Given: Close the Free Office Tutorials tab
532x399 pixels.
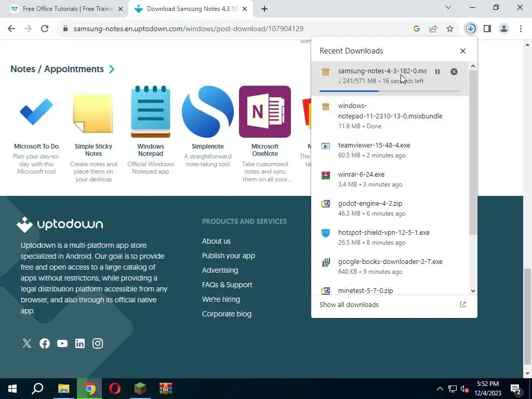Looking at the screenshot, I should (x=121, y=9).
